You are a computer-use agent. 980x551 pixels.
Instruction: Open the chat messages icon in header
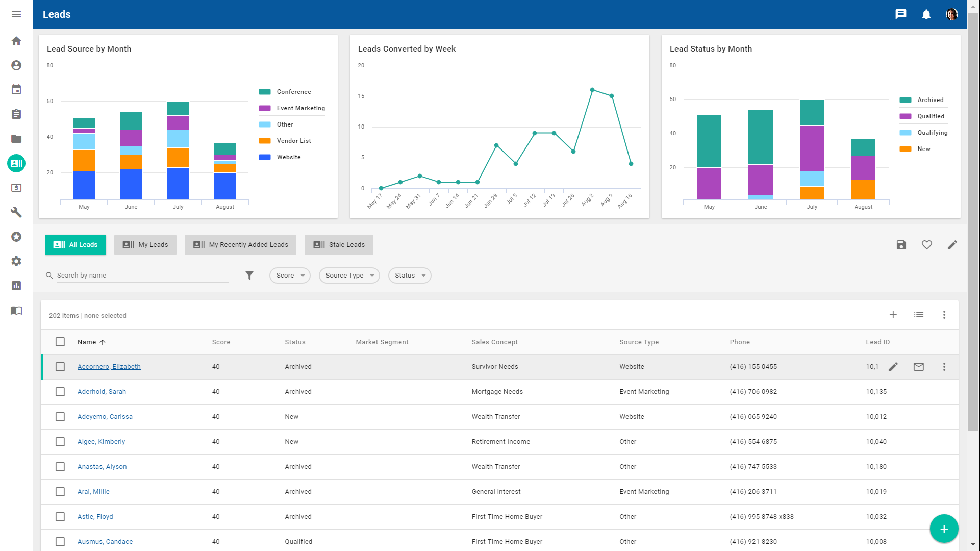pos(901,14)
